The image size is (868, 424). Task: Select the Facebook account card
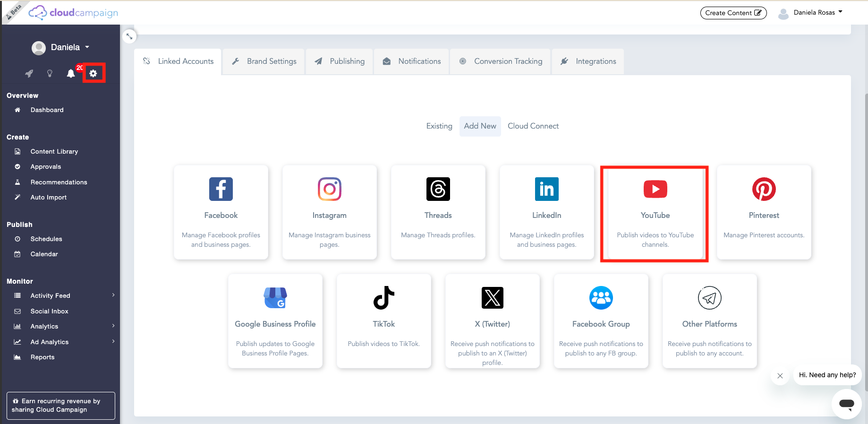coord(221,212)
